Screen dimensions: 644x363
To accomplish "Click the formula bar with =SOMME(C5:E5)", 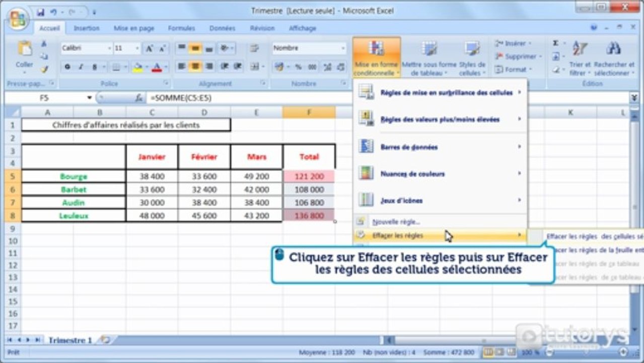I will click(388, 98).
